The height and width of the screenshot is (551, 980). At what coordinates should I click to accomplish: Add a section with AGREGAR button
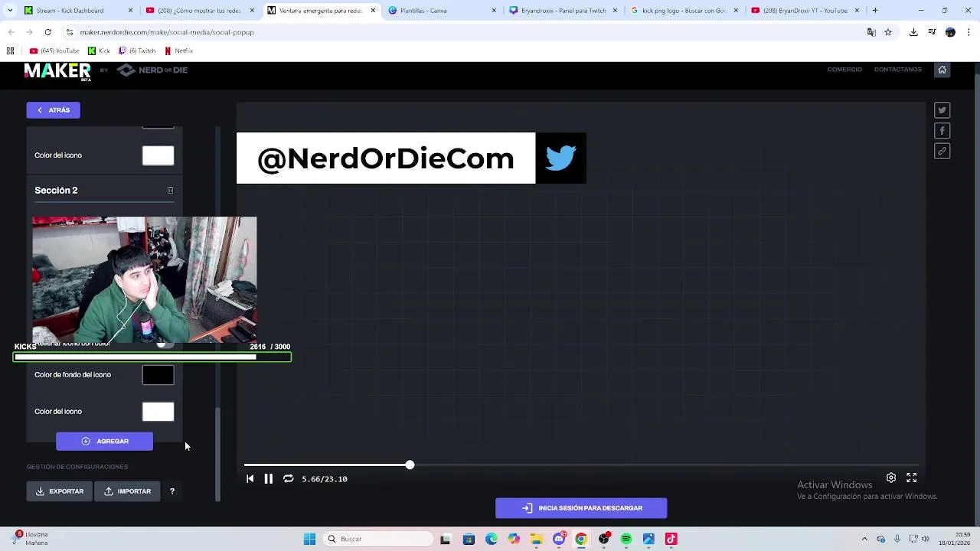click(104, 442)
